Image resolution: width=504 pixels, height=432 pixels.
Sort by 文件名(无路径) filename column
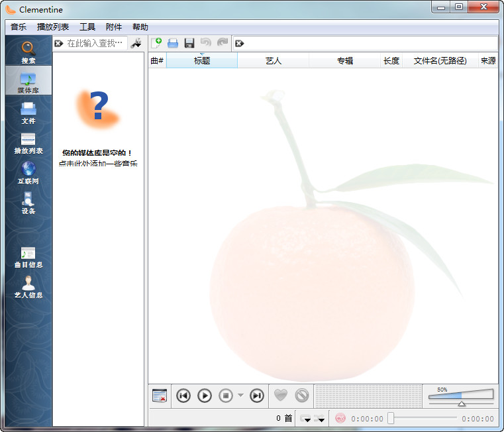click(x=440, y=60)
